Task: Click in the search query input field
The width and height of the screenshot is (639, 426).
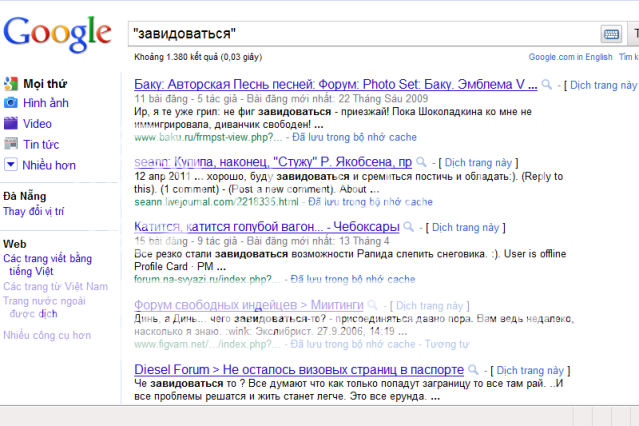Action: coord(360,33)
